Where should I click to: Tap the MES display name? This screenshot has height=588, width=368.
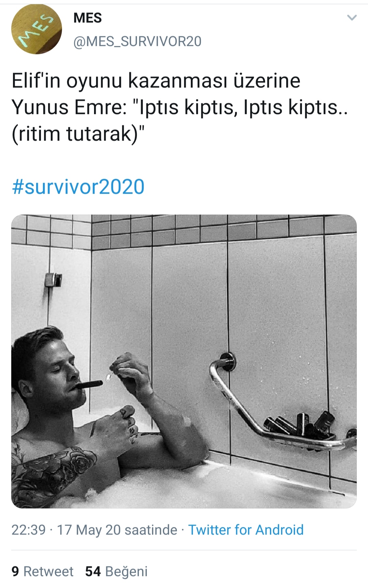pos(88,18)
